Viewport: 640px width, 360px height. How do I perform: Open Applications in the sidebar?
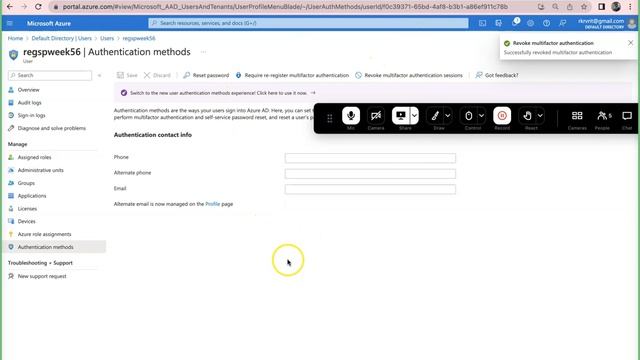(32, 196)
